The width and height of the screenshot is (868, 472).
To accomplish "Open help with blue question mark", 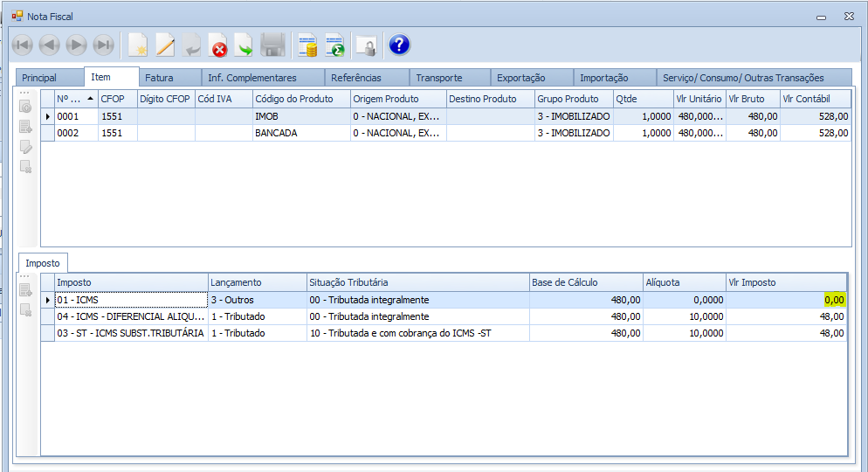I will tap(399, 45).
